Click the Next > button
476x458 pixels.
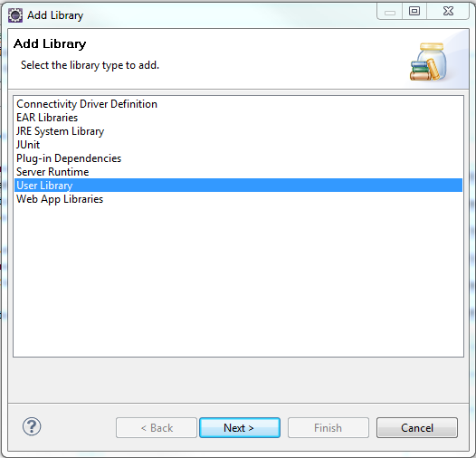[240, 427]
